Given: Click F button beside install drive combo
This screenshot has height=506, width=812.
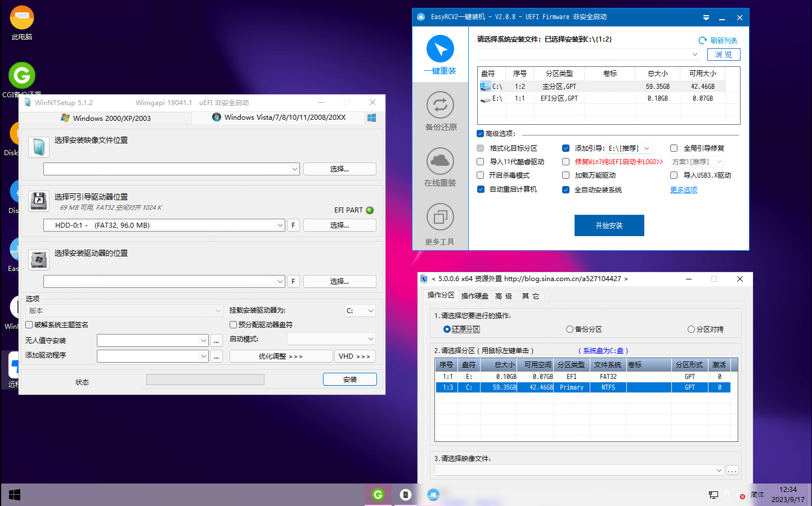Looking at the screenshot, I should coord(293,281).
